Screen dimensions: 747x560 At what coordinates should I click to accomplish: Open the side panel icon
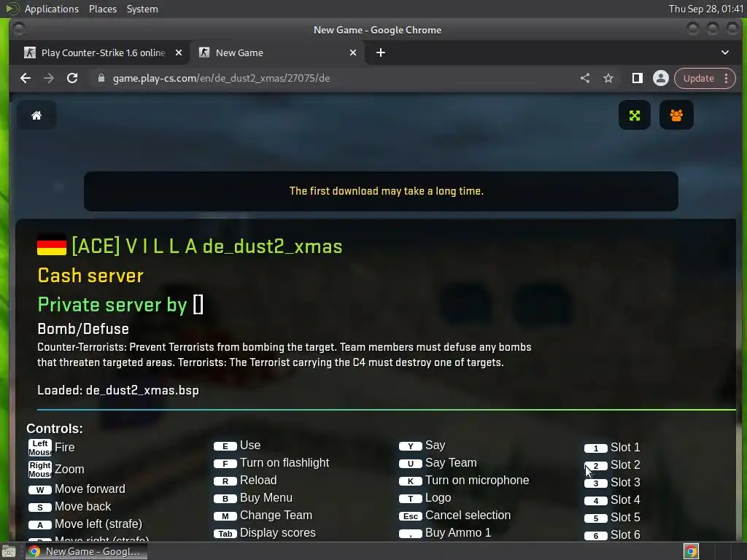click(x=637, y=78)
